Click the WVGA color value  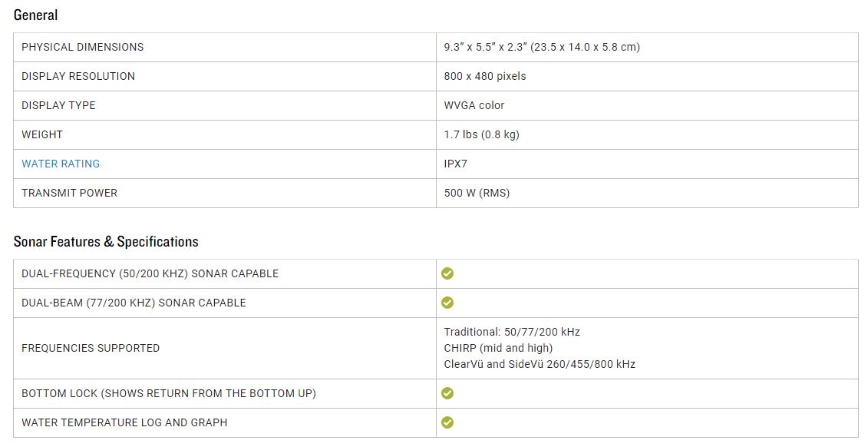[474, 105]
